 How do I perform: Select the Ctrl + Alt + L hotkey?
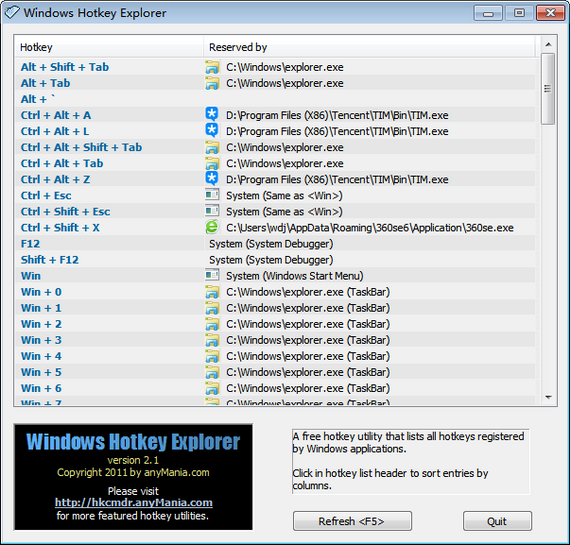click(x=55, y=131)
